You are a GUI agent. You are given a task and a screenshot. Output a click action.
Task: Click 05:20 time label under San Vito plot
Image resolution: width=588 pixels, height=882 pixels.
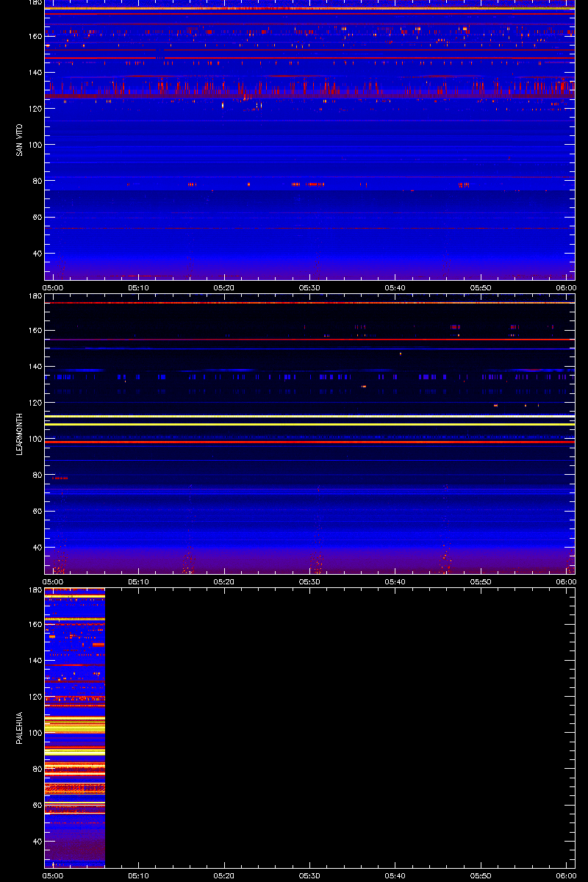pyautogui.click(x=224, y=288)
